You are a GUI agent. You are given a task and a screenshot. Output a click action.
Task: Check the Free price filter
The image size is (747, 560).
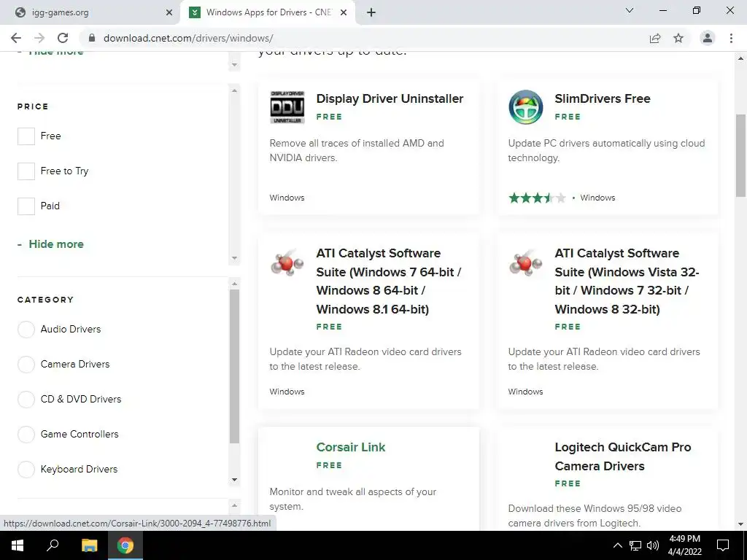click(26, 136)
